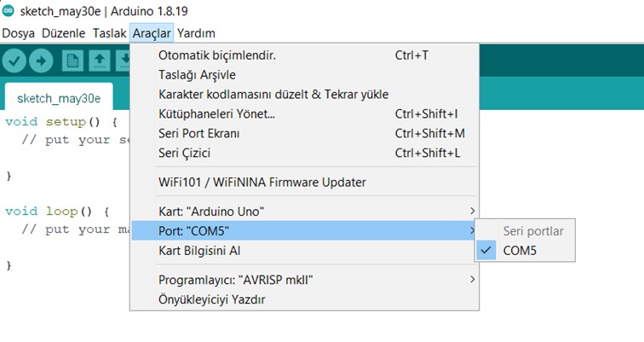Choose Otomatik biçimlendir menu entry
Viewport: 644px width, 342px height.
[x=304, y=55]
